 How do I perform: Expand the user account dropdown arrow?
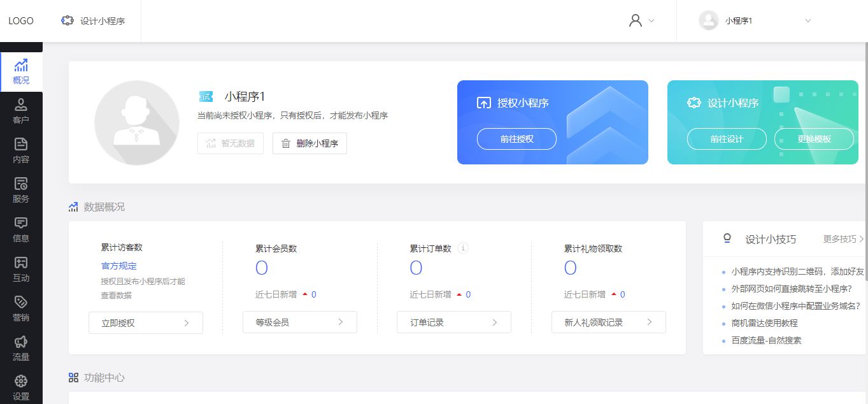[651, 20]
